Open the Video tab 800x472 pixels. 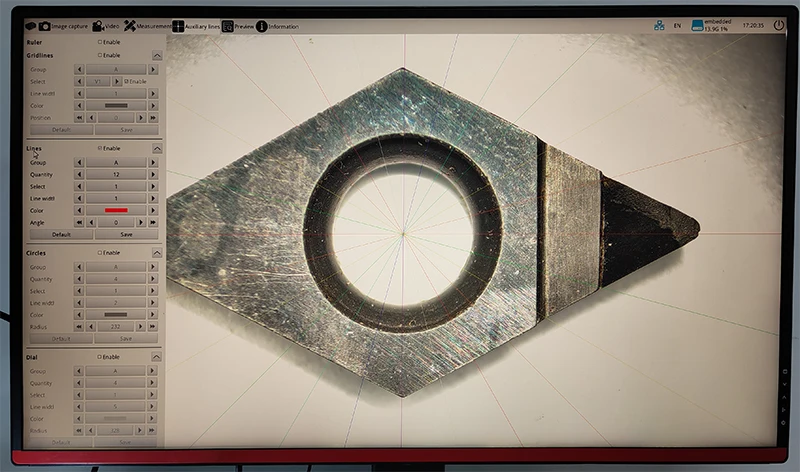point(106,26)
